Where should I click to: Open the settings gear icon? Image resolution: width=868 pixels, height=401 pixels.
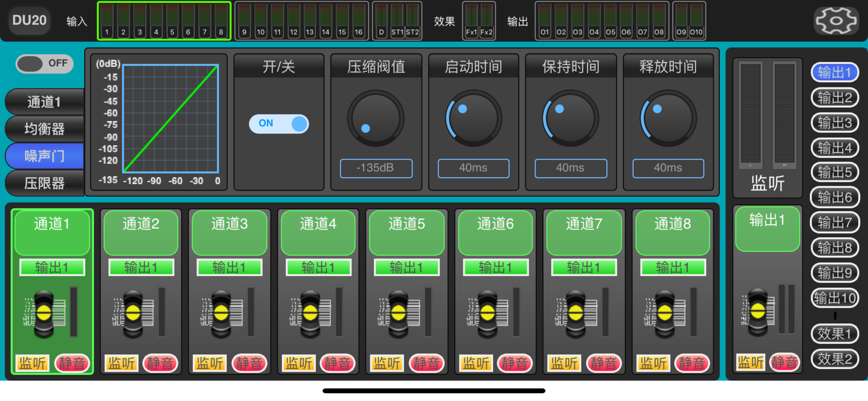(836, 21)
